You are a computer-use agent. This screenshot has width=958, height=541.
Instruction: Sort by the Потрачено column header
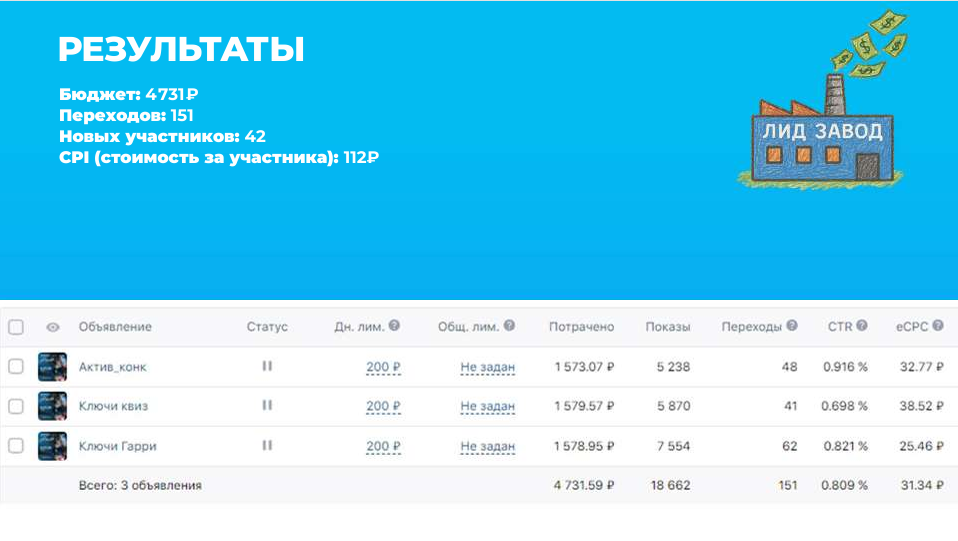tap(581, 327)
